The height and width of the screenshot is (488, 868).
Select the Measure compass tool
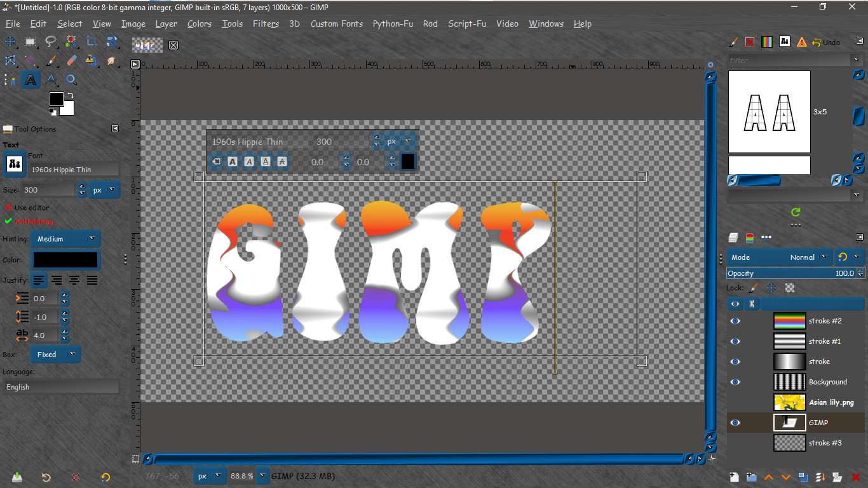coord(51,80)
